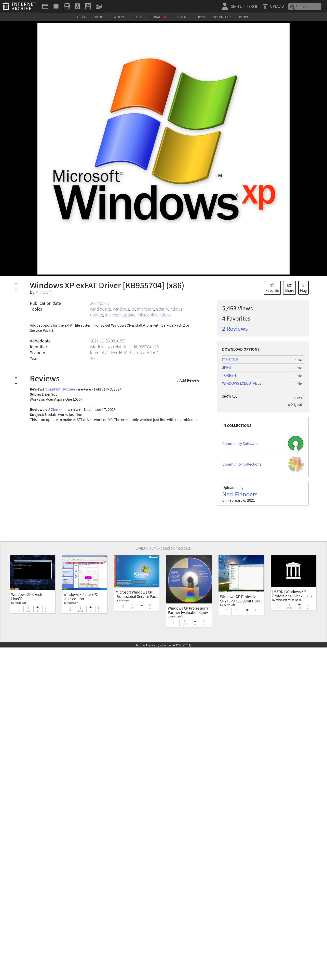Open the PROJECTS menu item

pyautogui.click(x=119, y=17)
